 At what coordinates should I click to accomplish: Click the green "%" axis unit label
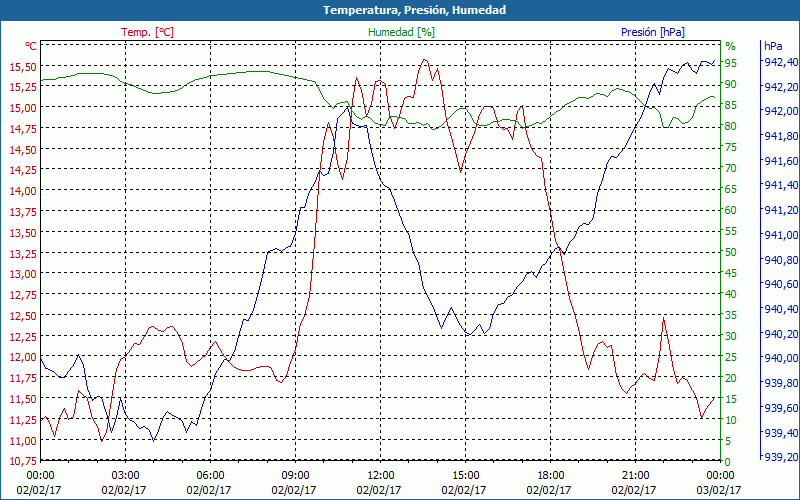tap(731, 46)
